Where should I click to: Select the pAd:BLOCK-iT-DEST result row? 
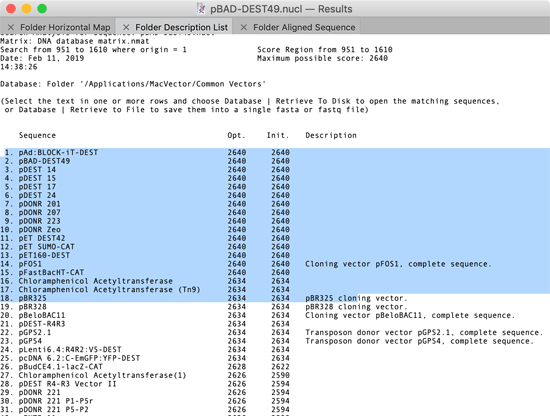[275, 153]
